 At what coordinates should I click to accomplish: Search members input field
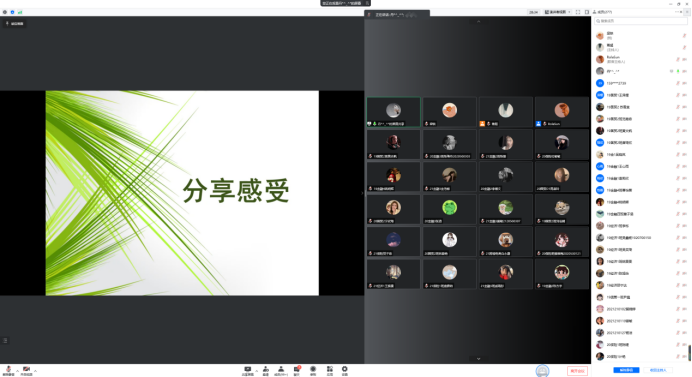coord(641,21)
